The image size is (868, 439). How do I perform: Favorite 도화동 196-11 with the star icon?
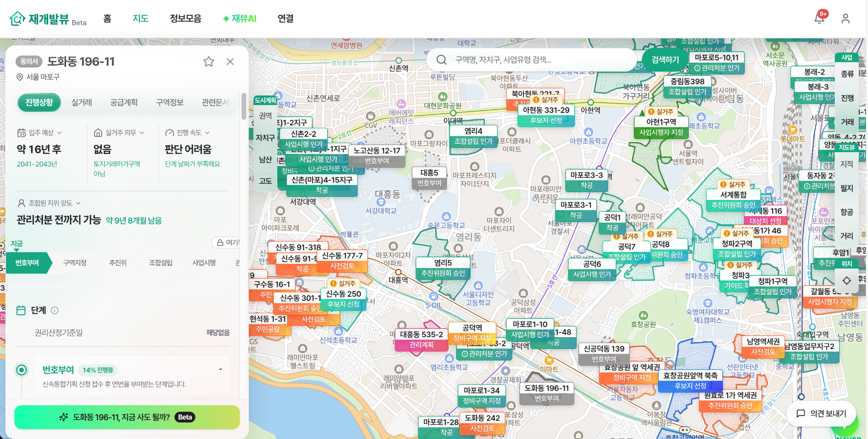pyautogui.click(x=209, y=61)
